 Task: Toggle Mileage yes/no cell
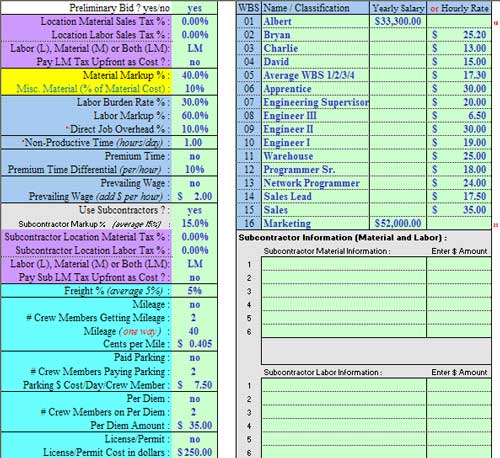[x=195, y=304]
